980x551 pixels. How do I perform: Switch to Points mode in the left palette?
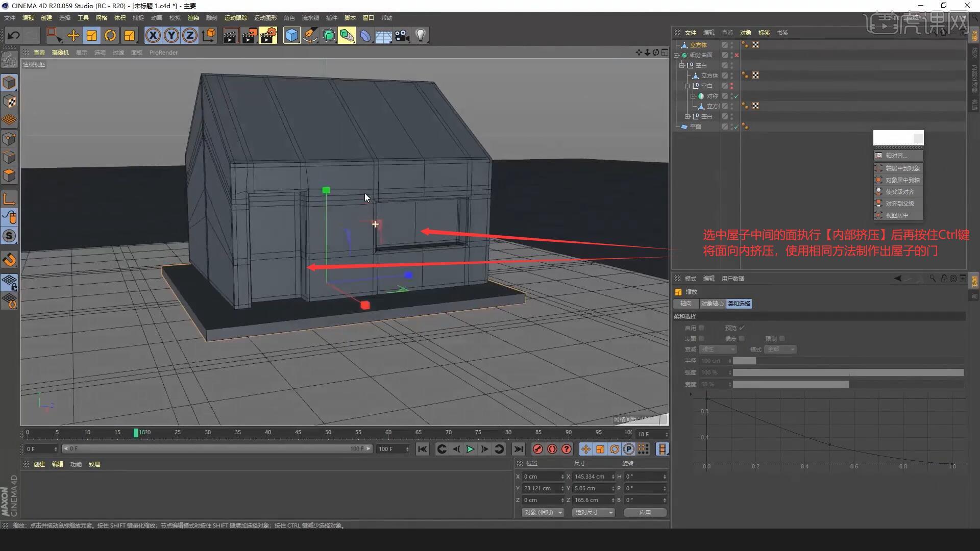pyautogui.click(x=9, y=138)
